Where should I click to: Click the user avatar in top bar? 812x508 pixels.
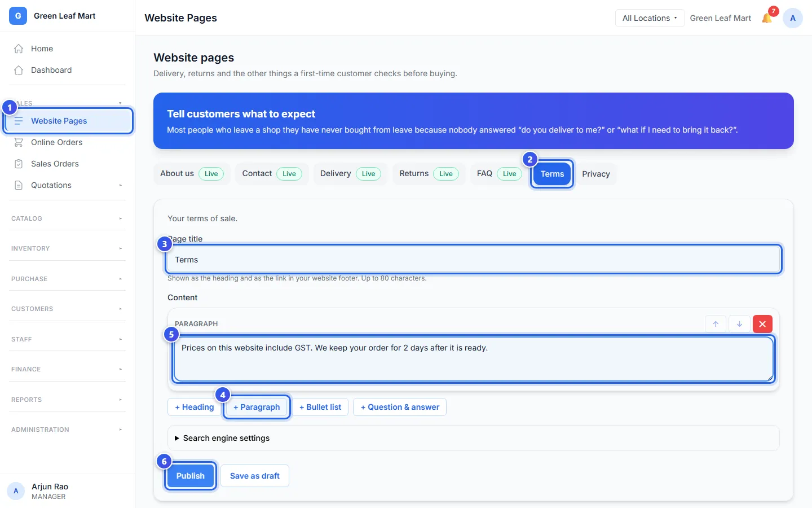[x=793, y=18]
